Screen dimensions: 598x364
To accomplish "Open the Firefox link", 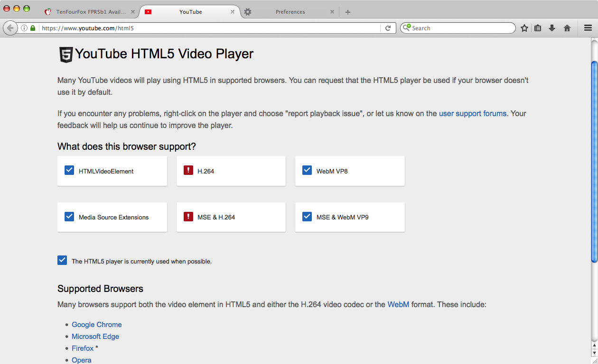I will 83,348.
